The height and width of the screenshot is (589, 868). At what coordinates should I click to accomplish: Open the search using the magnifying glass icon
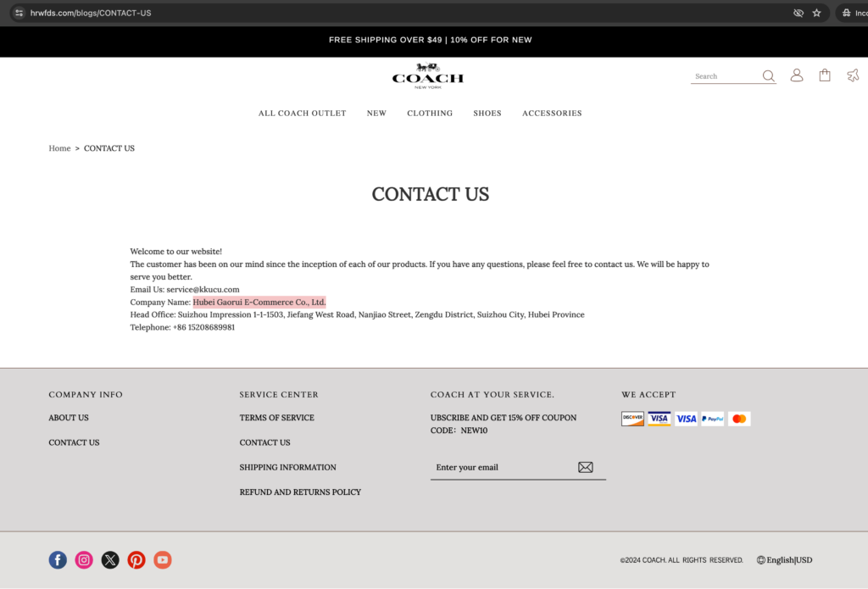(x=768, y=75)
